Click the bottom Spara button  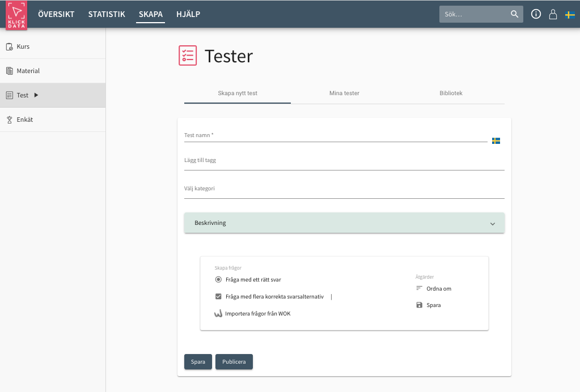pos(198,362)
